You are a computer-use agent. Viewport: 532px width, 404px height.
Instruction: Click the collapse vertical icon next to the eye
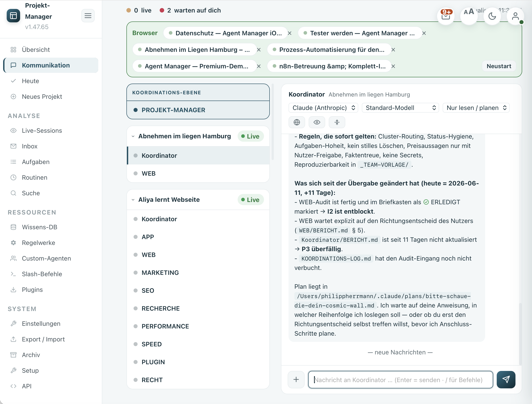[x=337, y=122]
